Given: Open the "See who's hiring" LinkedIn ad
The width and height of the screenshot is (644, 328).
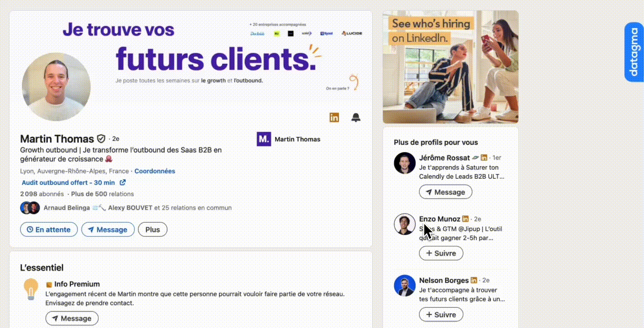Looking at the screenshot, I should click(451, 67).
